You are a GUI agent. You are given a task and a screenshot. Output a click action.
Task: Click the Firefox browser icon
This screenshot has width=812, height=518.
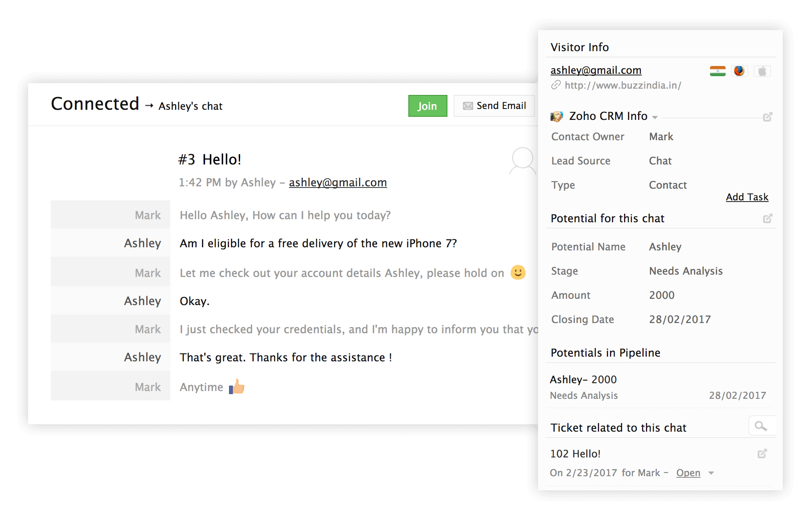click(x=739, y=71)
